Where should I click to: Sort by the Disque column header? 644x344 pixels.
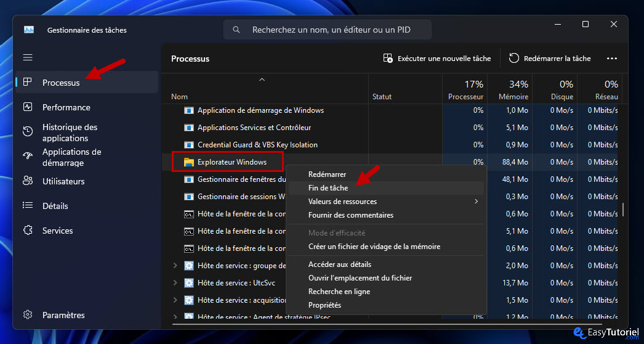coord(555,89)
